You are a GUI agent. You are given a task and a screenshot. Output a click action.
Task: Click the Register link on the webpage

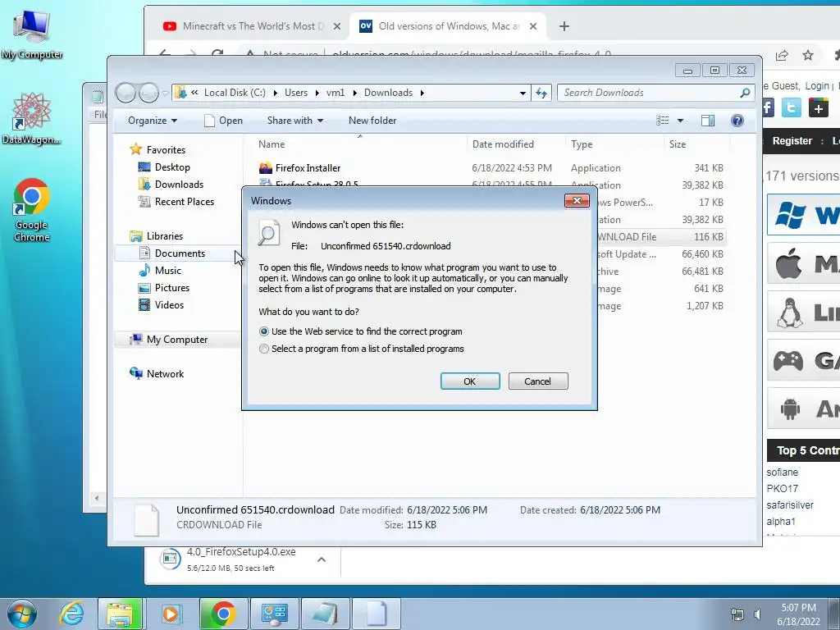(x=792, y=141)
